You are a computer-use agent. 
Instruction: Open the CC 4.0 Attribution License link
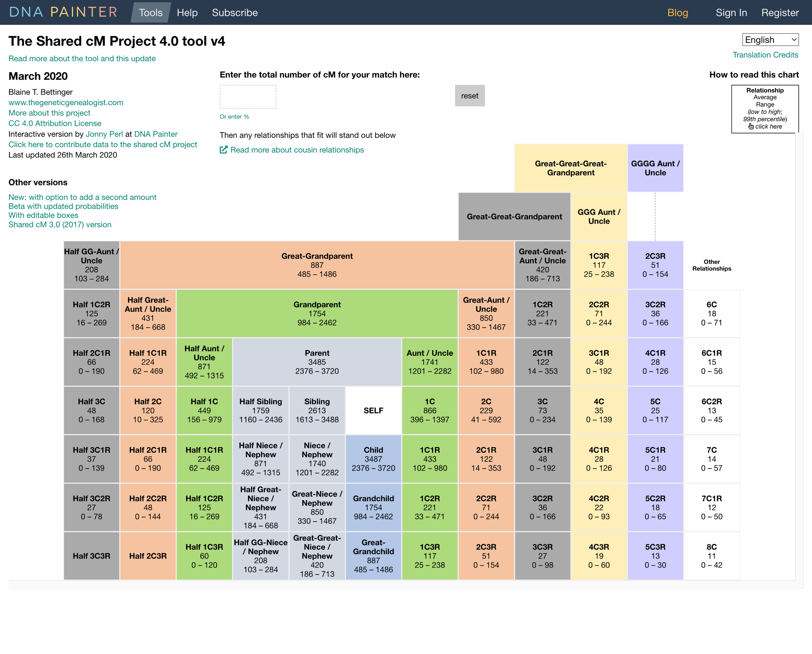55,124
